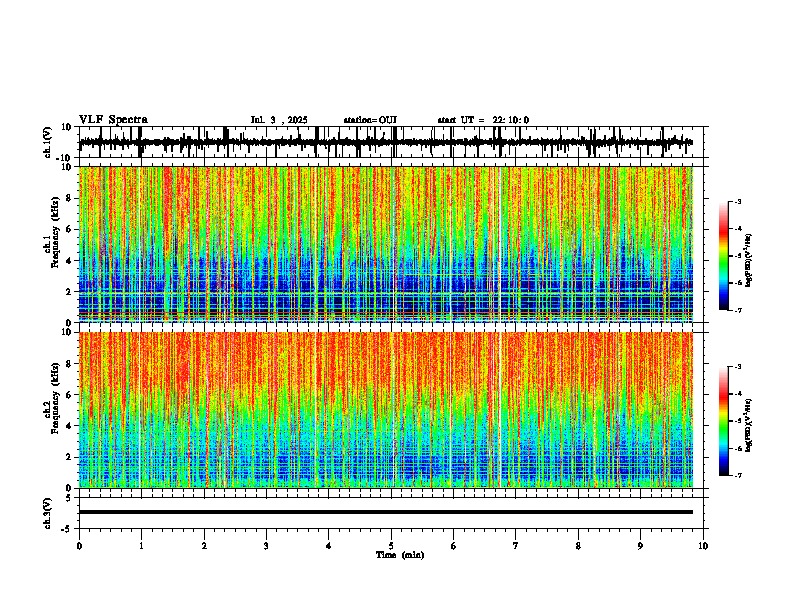The image size is (792, 612).
Task: Click the "-3" label on ch.2 color bar
Action: [x=738, y=367]
